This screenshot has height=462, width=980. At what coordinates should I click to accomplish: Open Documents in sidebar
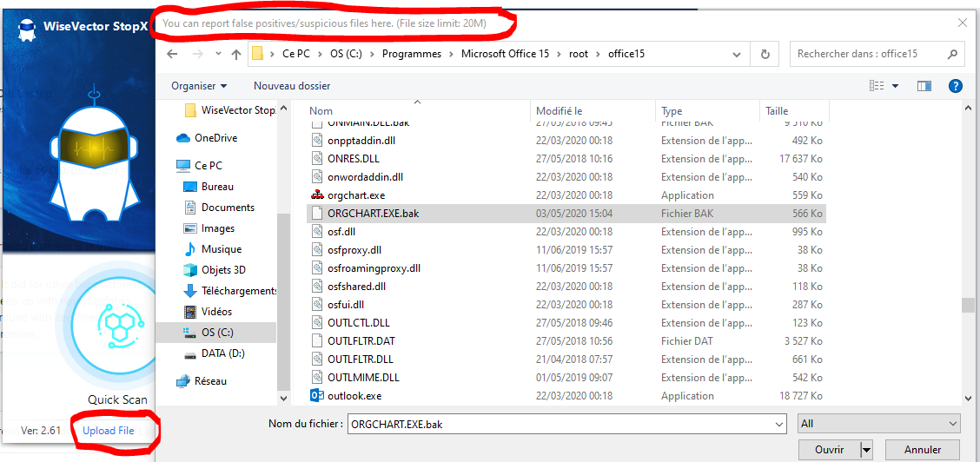click(220, 208)
